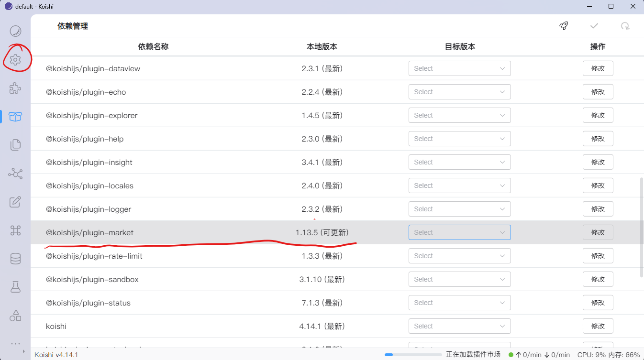Open target version dropdown for plugin-logger
The image size is (644, 360).
[x=459, y=209]
